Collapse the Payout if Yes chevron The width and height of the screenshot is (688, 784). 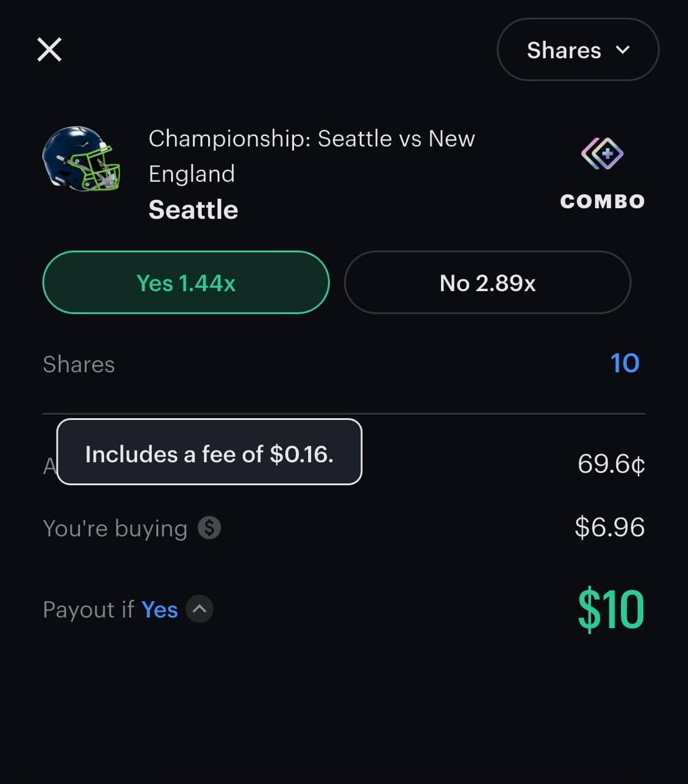199,609
